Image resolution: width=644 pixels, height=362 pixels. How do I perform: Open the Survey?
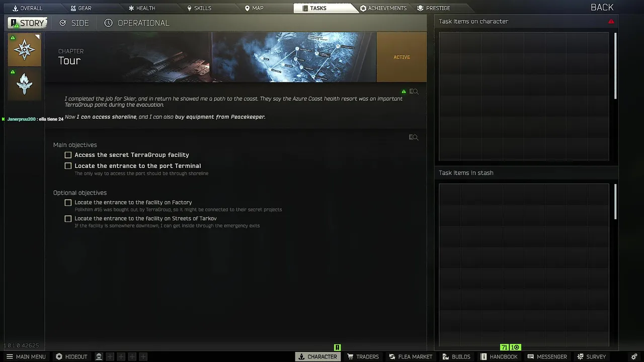coord(591,356)
